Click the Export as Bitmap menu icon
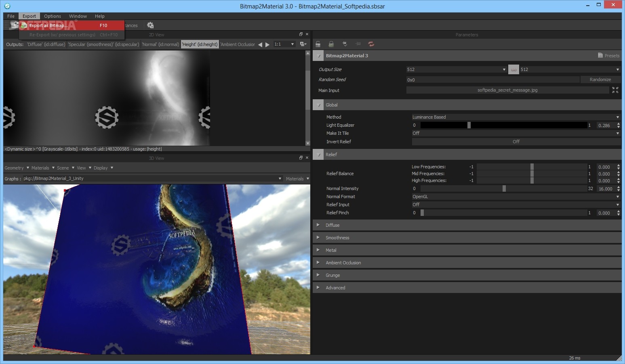 tap(24, 25)
